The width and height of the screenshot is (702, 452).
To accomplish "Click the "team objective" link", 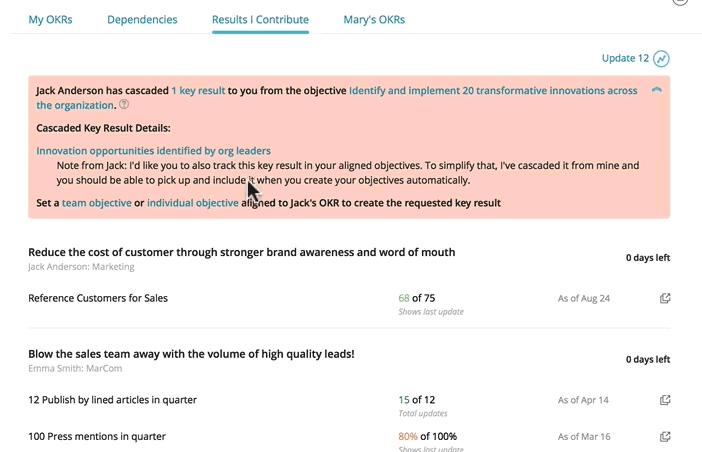I will pos(96,203).
